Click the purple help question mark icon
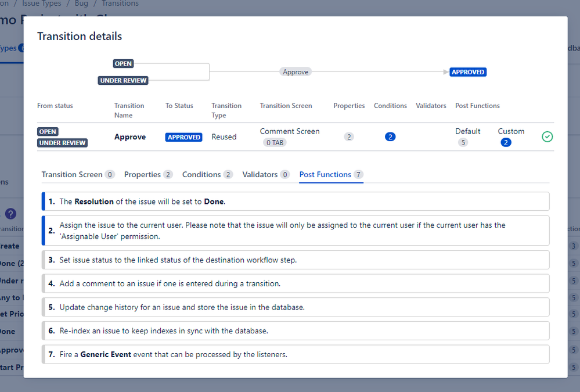This screenshot has height=392, width=580. (x=10, y=214)
